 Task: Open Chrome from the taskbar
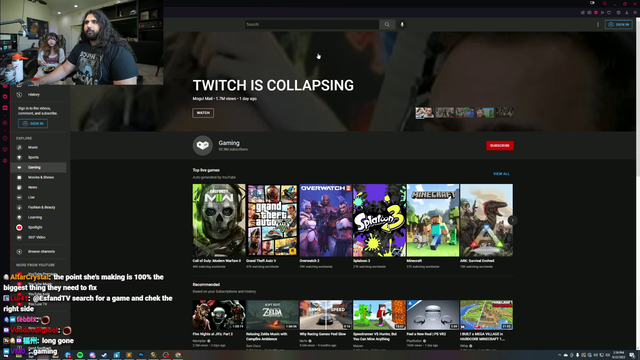[178, 355]
